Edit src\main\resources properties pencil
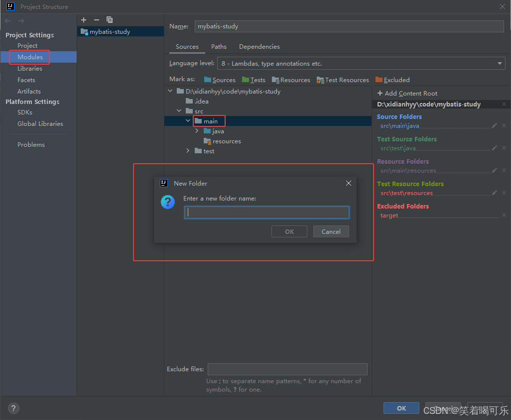 495,170
